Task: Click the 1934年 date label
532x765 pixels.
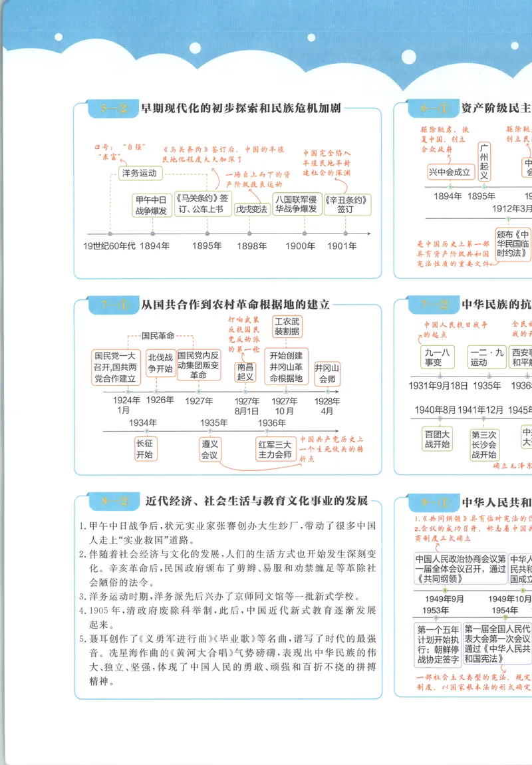Action: point(143,423)
